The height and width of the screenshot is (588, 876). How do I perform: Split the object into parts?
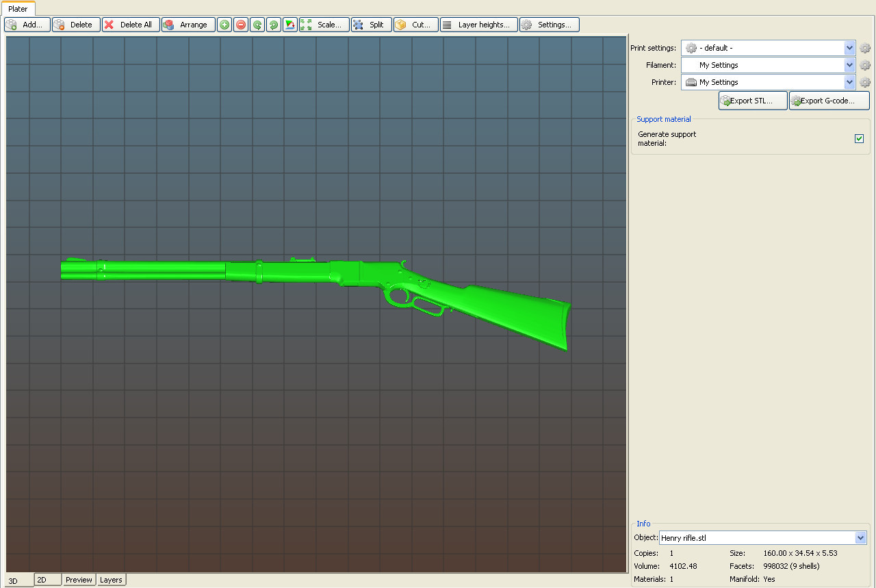coord(372,25)
